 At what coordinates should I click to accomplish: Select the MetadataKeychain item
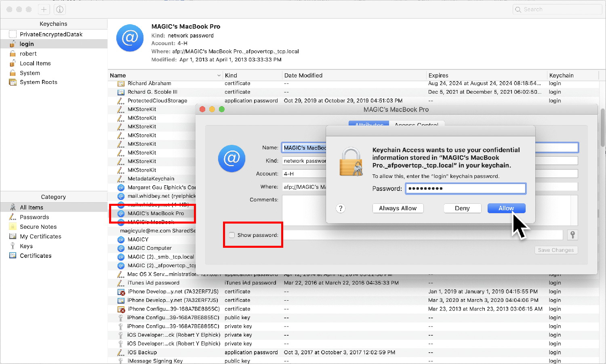coord(152,179)
